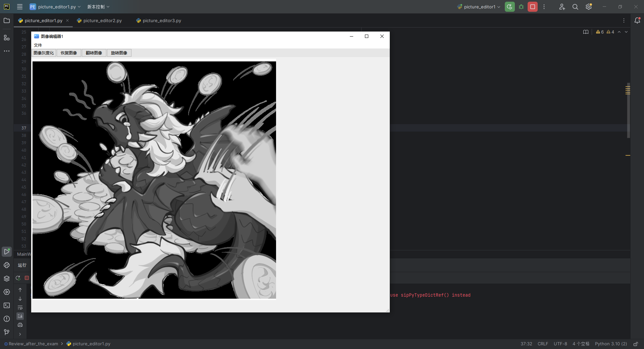
Task: Go down the stack trace arrow
Action: point(20,299)
